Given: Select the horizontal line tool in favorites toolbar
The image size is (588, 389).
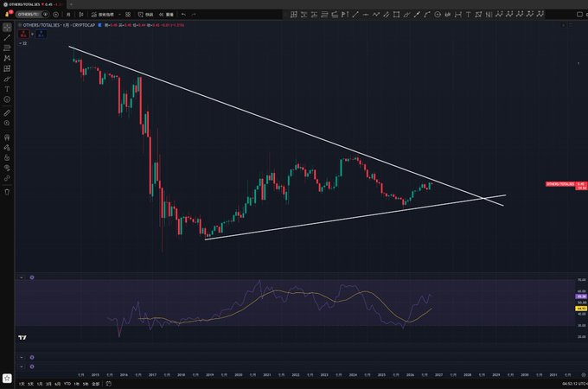Looking at the screenshot, I should click(366, 14).
